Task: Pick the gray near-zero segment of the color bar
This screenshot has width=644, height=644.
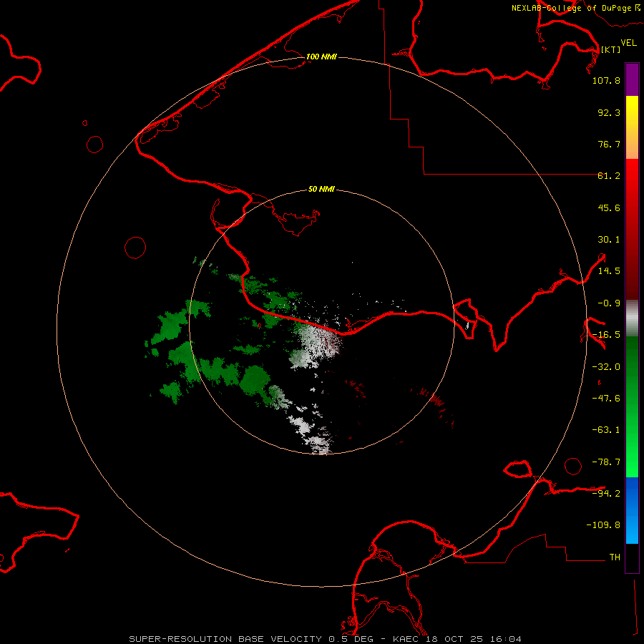Action: coord(632,318)
